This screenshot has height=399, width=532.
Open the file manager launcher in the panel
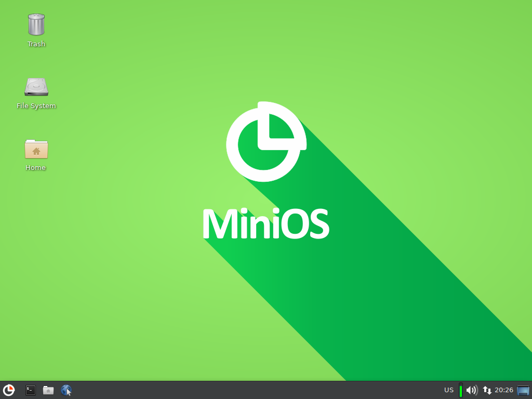(x=48, y=390)
